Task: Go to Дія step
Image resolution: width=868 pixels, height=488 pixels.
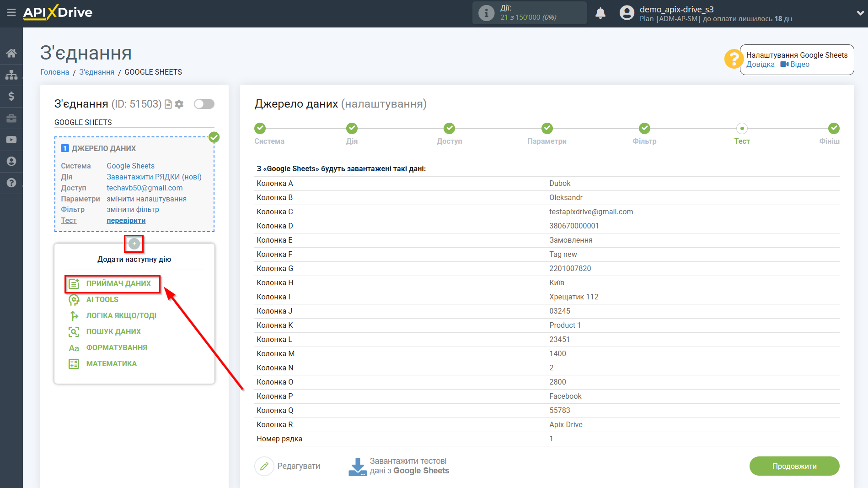Action: click(x=352, y=128)
